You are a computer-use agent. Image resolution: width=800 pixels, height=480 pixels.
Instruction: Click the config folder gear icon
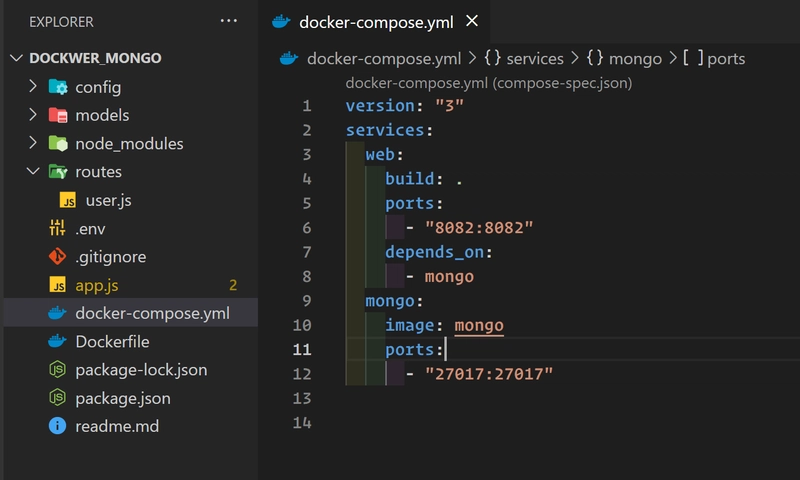(x=58, y=87)
